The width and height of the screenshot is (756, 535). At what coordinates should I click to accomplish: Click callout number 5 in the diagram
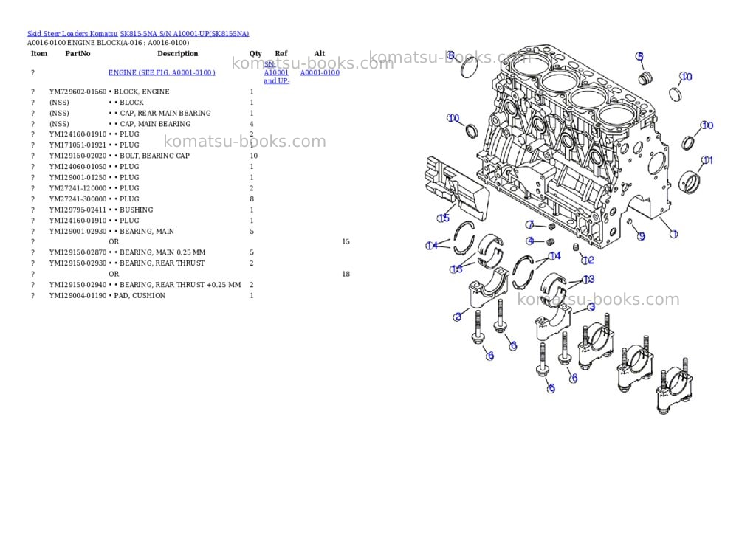[639, 56]
